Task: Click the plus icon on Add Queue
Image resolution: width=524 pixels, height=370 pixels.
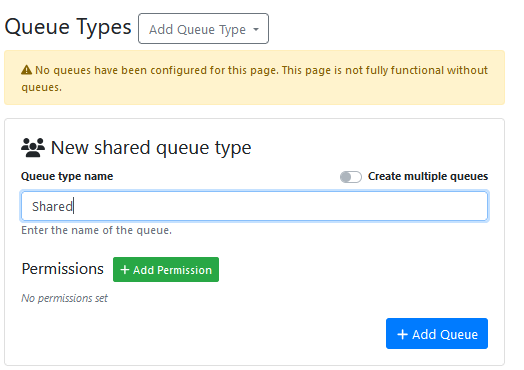Action: pyautogui.click(x=402, y=334)
